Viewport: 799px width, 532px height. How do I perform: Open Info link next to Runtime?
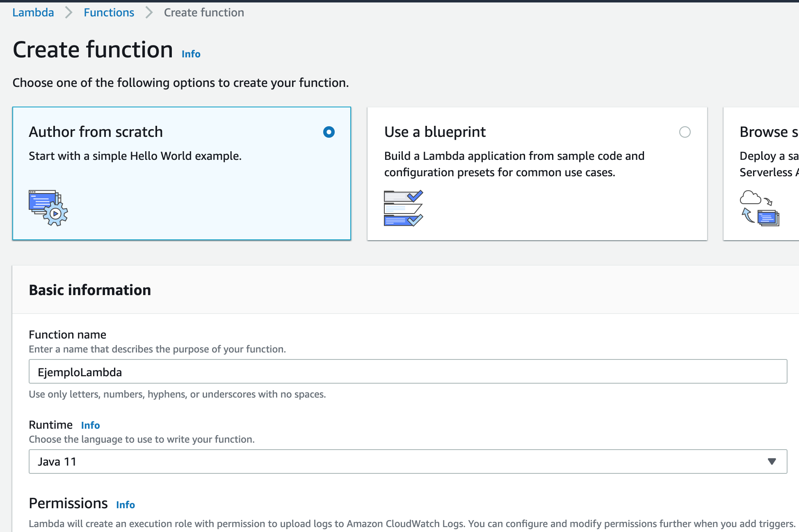pos(90,425)
